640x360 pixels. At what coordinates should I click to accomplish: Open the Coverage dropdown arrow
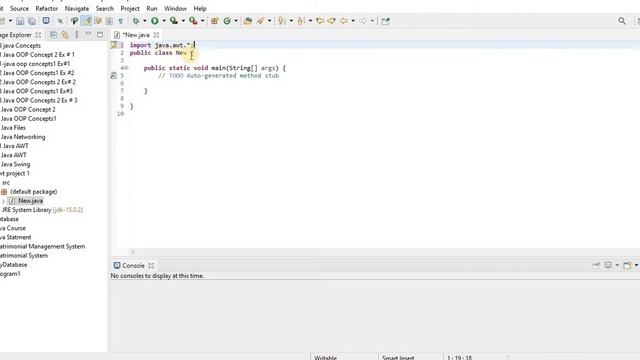[x=183, y=21]
